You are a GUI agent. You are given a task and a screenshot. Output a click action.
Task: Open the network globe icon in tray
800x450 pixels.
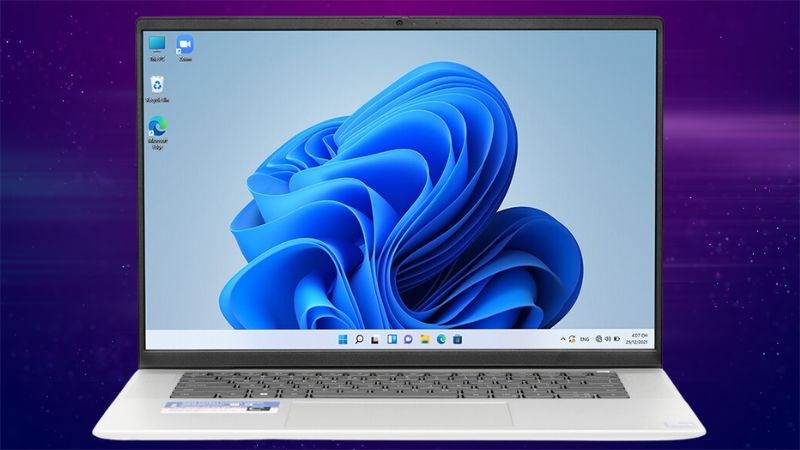599,339
